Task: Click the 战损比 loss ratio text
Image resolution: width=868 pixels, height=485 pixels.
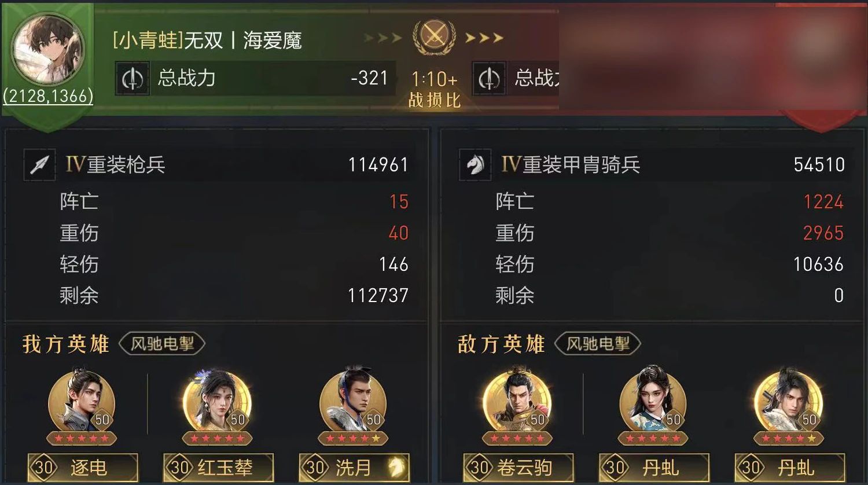Action: tap(434, 100)
